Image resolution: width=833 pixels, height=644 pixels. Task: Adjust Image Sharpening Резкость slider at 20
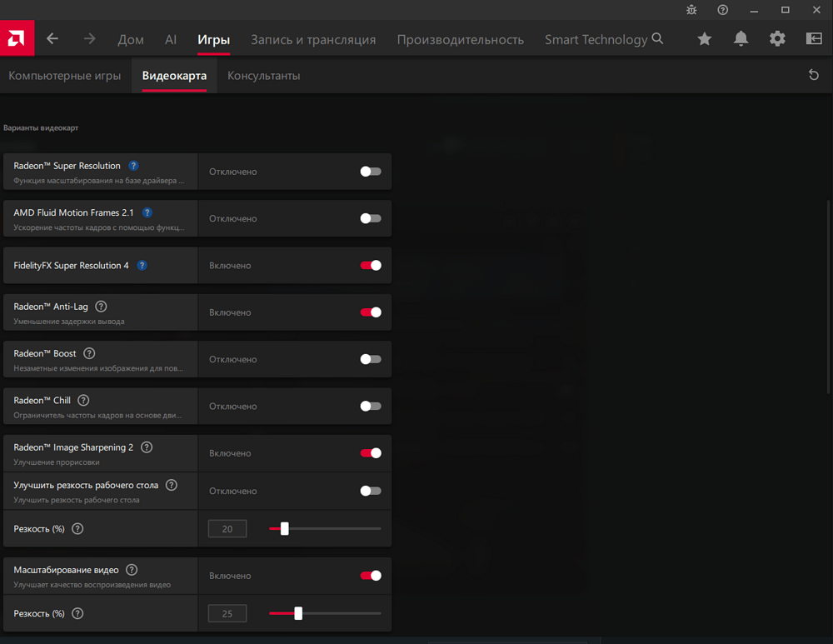click(285, 529)
